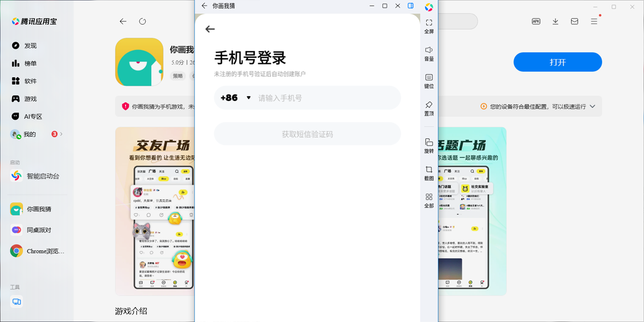This screenshot has height=322, width=644.
Task: Launch 你画我猜 from sidebar
Action: click(32, 209)
